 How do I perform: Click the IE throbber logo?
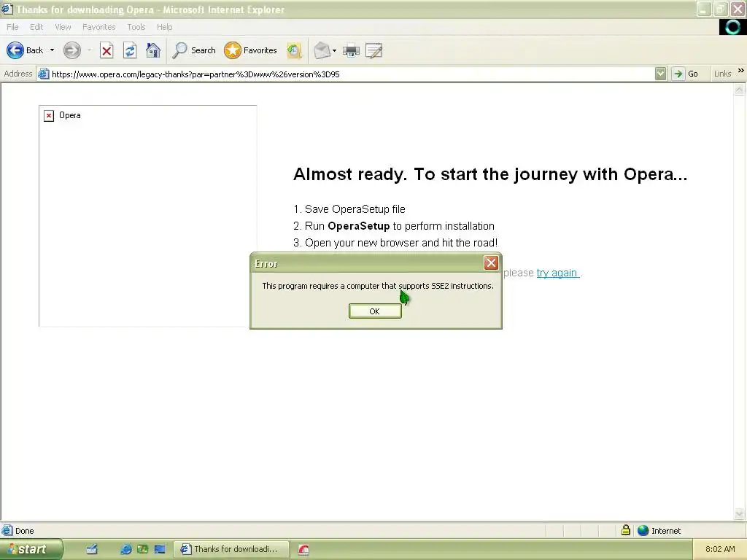pos(732,27)
